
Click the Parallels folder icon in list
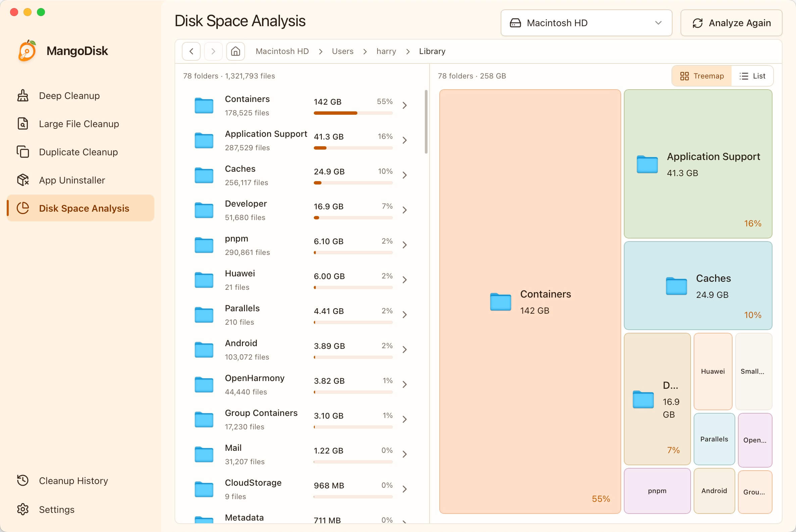point(204,315)
